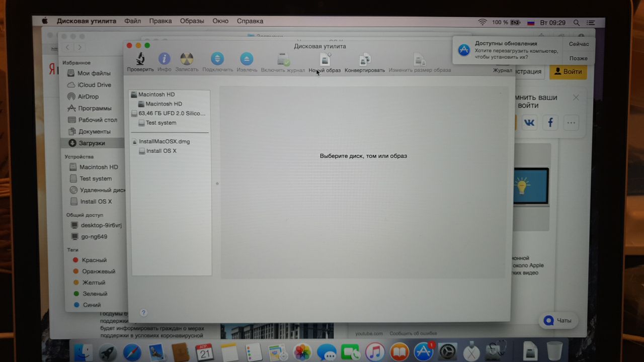Open the Окно menu

220,21
